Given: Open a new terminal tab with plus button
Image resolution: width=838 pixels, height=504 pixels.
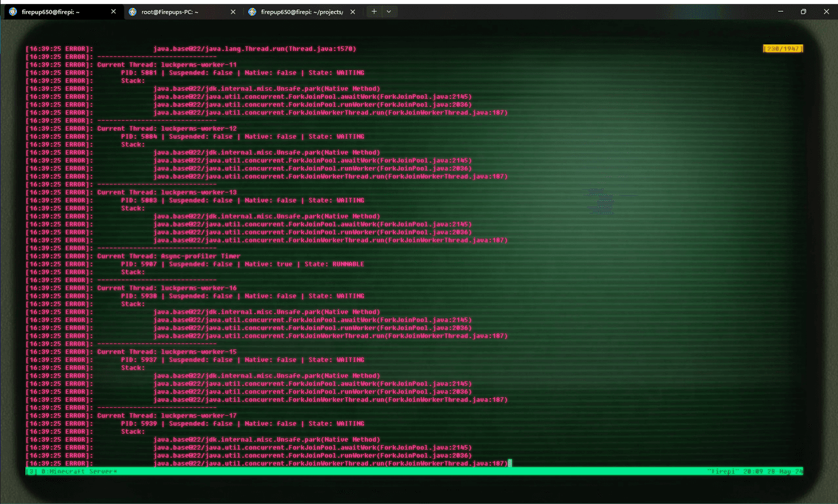Looking at the screenshot, I should tap(374, 11).
